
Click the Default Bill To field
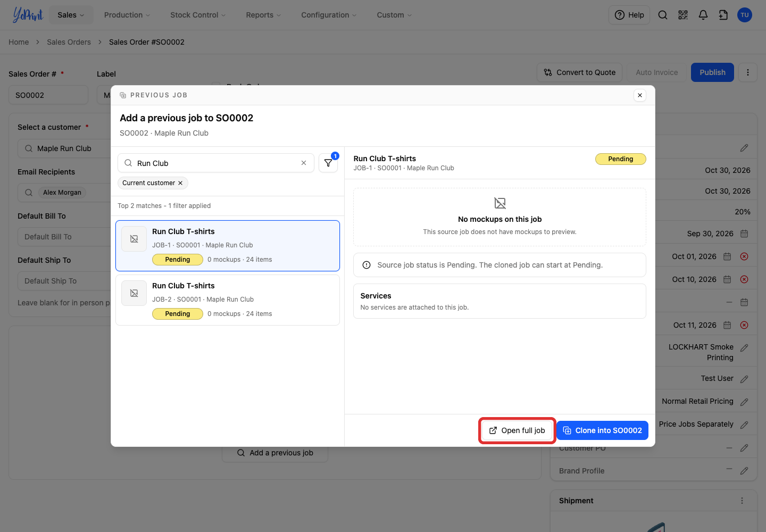[65, 237]
